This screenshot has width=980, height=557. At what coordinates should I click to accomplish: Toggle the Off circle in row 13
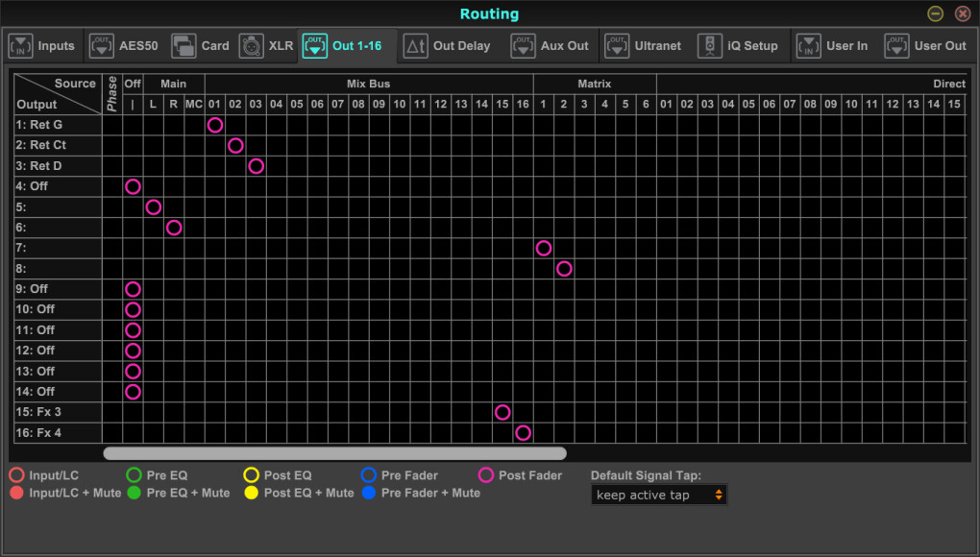[x=133, y=372]
